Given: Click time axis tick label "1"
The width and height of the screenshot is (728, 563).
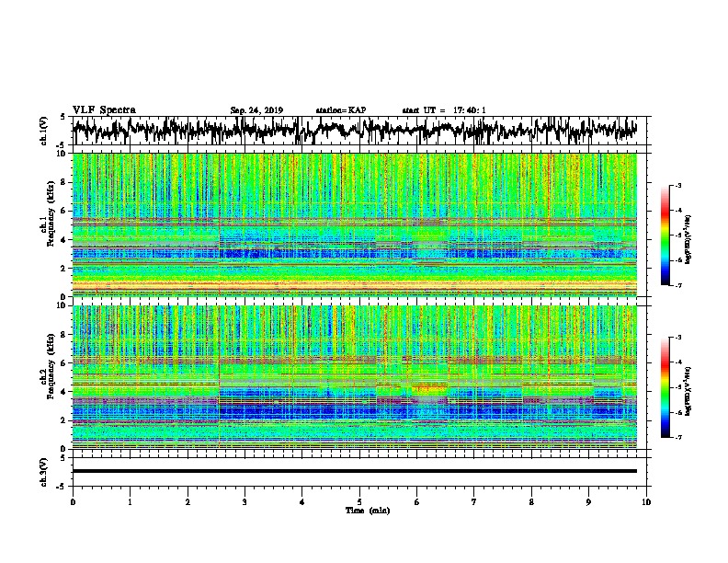Looking at the screenshot, I should 130,501.
